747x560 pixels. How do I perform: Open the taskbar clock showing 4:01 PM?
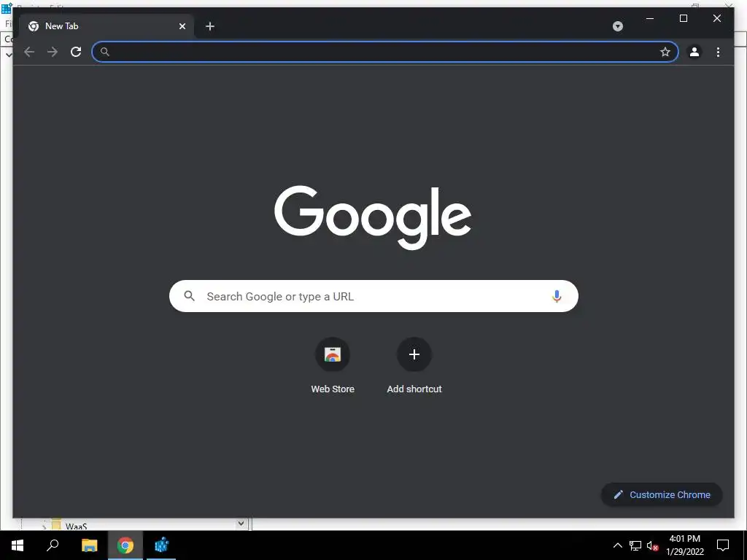[x=684, y=545]
